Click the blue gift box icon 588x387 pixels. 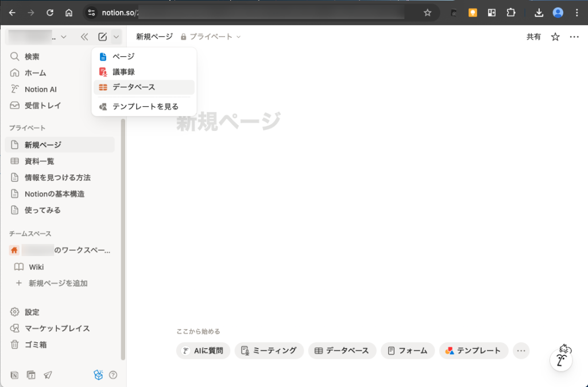(98, 374)
